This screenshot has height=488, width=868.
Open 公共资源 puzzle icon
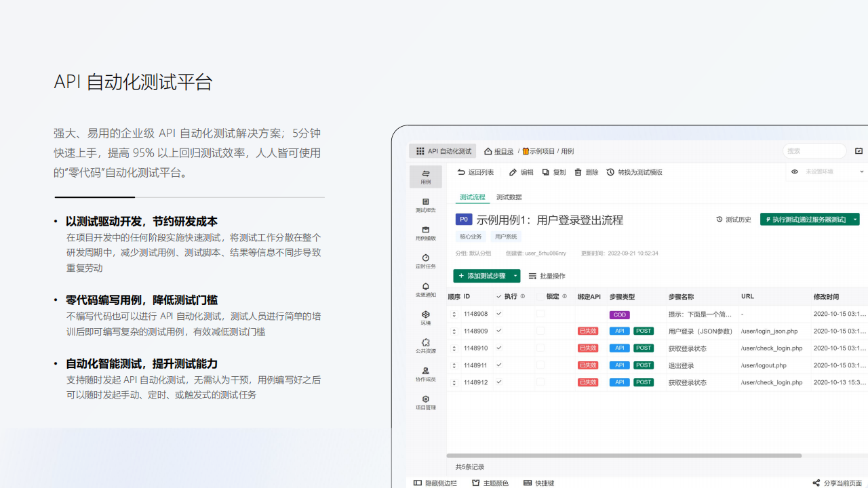[425, 346]
